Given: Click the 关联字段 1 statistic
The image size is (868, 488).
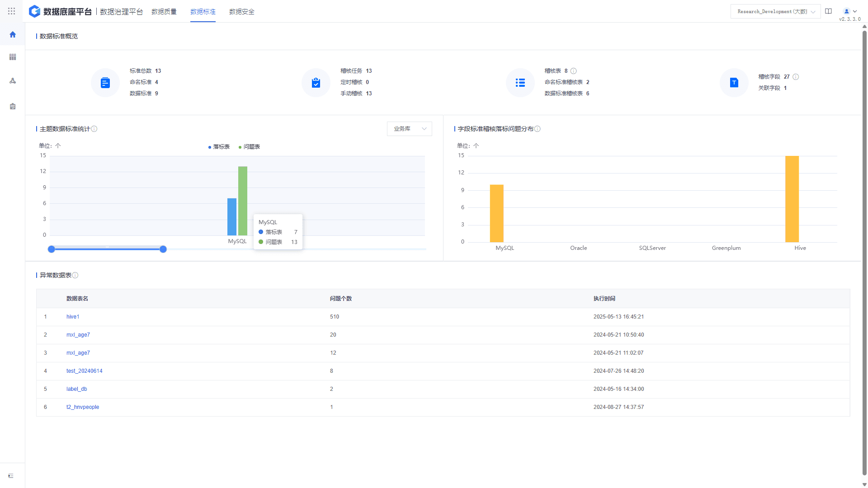Looking at the screenshot, I should point(773,88).
